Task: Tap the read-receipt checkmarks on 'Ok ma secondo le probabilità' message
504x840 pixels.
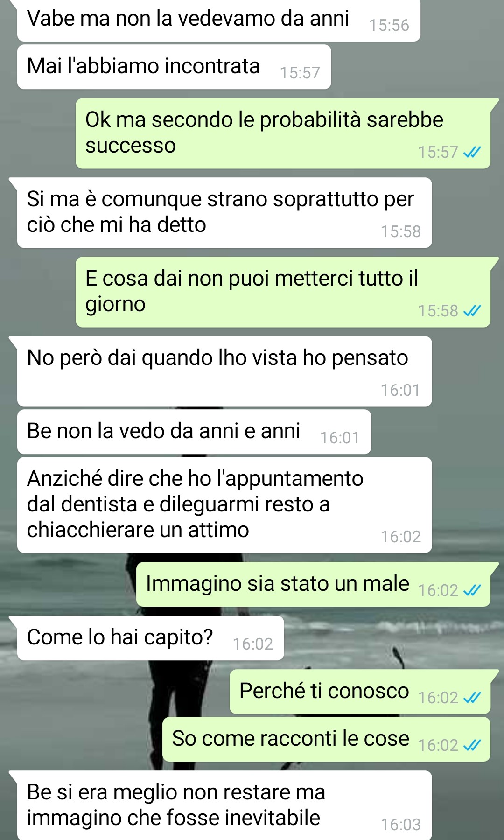Action: [472, 152]
